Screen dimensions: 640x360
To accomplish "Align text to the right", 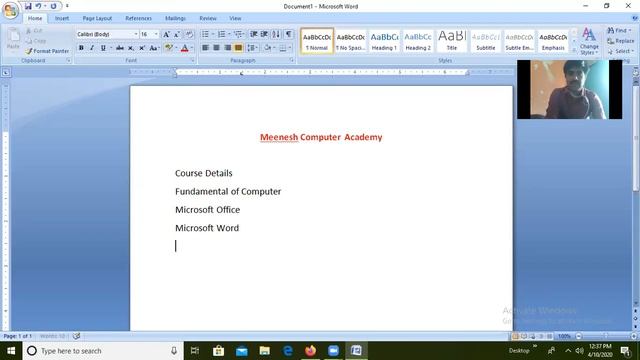I will [x=227, y=48].
